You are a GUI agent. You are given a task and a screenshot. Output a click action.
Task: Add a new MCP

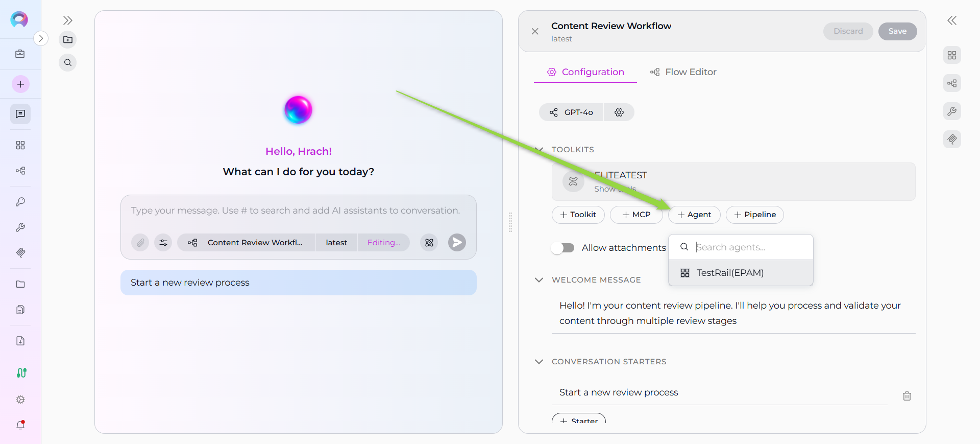coord(636,215)
